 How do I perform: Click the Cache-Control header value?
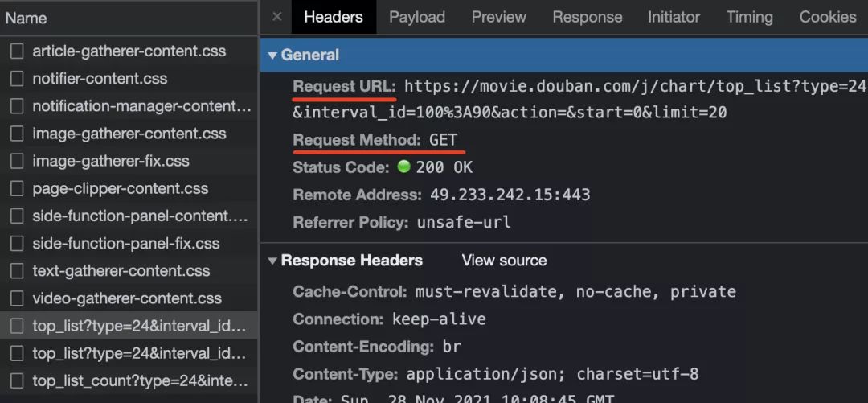(x=575, y=291)
